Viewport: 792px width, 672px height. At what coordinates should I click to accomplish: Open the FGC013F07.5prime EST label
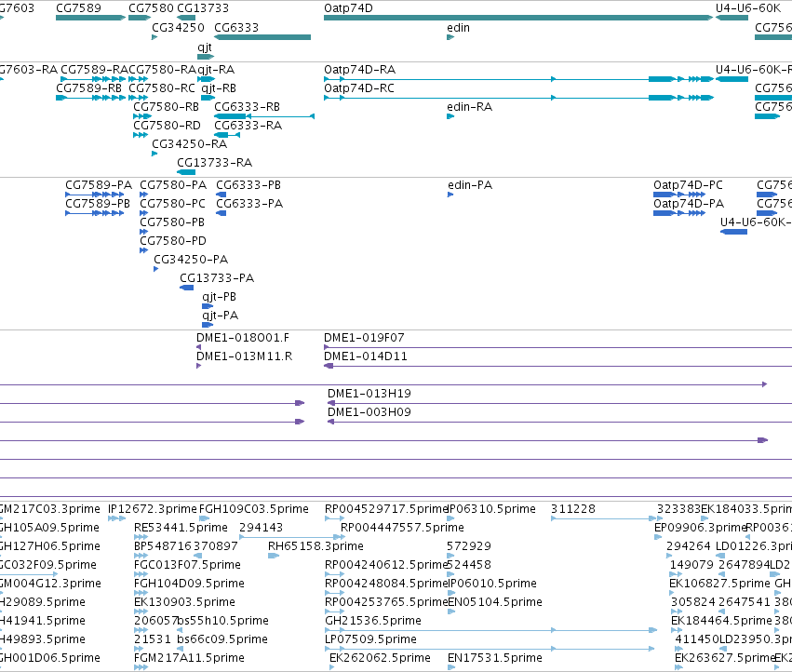click(187, 565)
